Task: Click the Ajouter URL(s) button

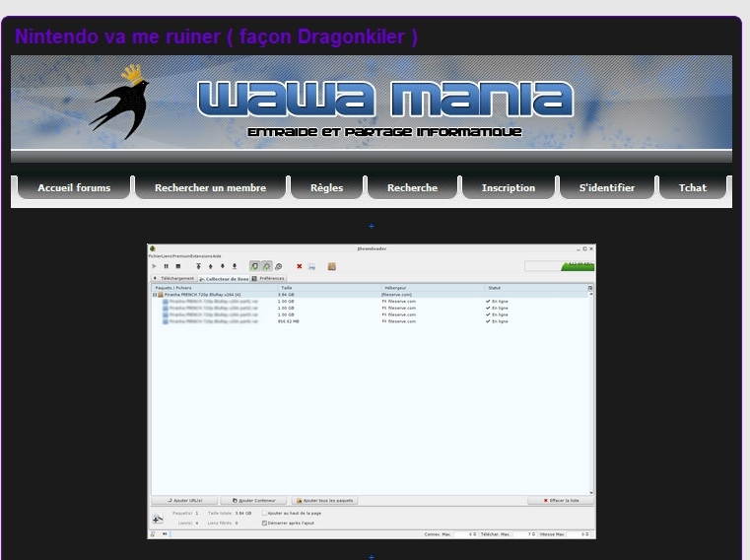Action: [184, 501]
